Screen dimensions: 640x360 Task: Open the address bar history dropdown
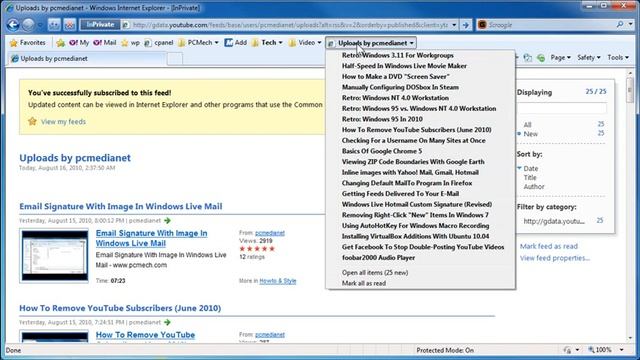click(x=454, y=25)
